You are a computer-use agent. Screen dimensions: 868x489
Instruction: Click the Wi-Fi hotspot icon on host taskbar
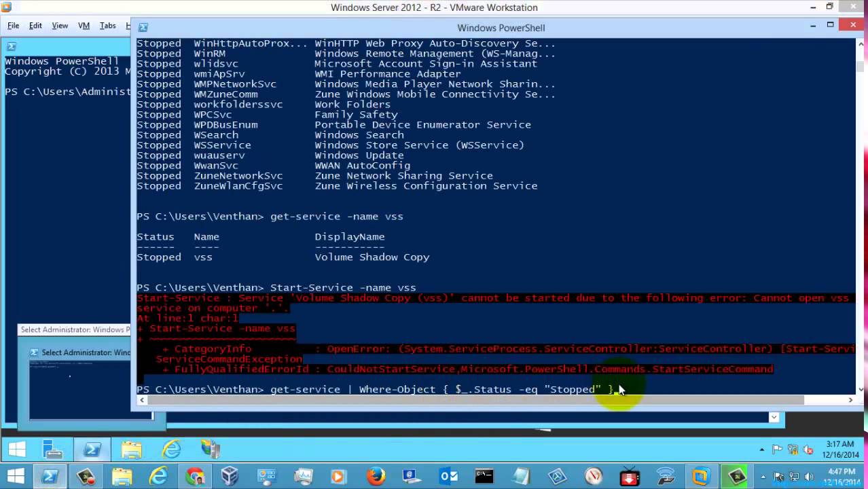[666, 477]
